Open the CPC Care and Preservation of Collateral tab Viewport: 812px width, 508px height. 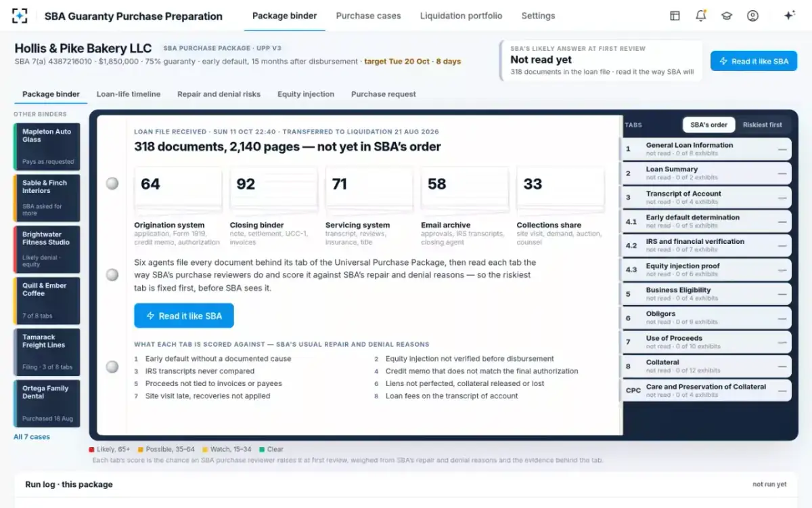(x=706, y=390)
